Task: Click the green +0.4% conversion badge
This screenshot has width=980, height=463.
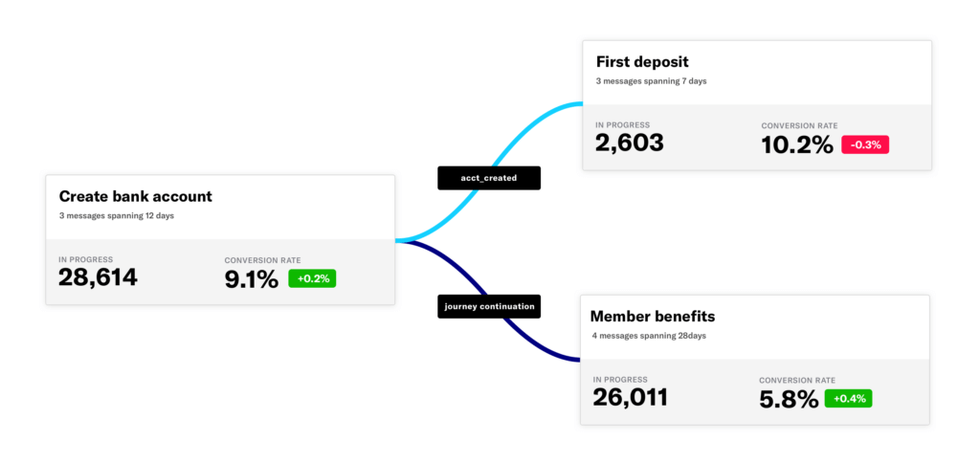Action: click(848, 398)
